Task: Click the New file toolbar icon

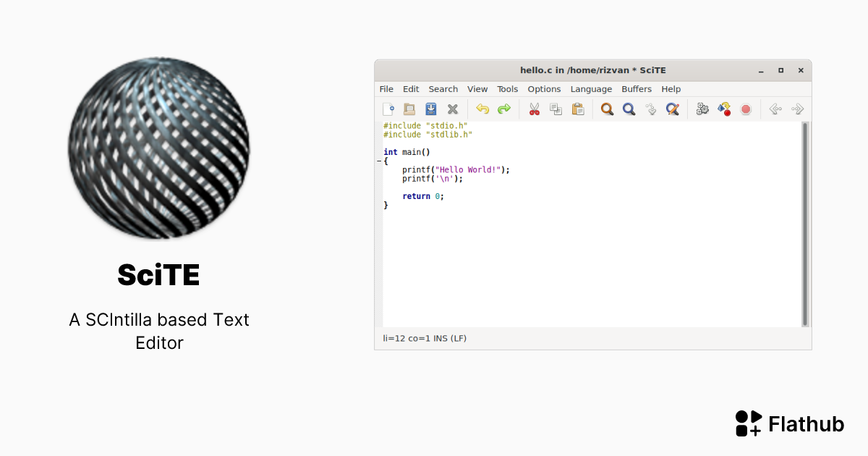Action: (x=388, y=109)
